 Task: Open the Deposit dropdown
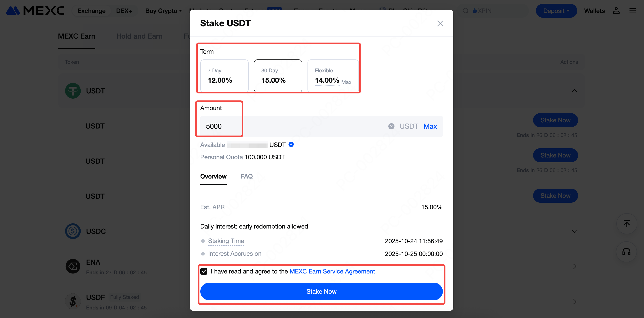tap(556, 11)
